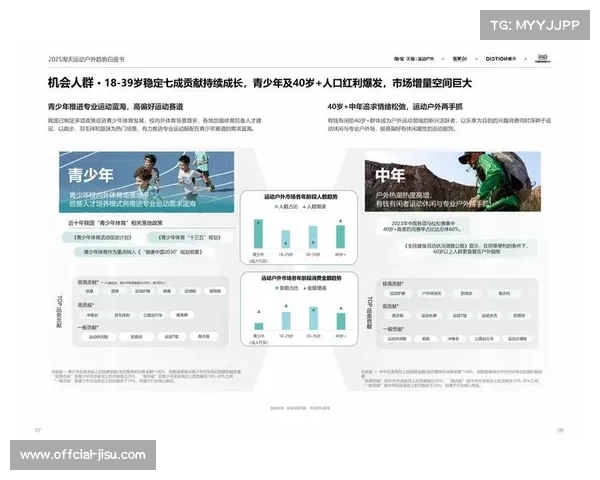This screenshot has height=480, width=600.
Task: Click the 18-29岁 bar in the 人数趋势 chart
Action: [x=285, y=239]
